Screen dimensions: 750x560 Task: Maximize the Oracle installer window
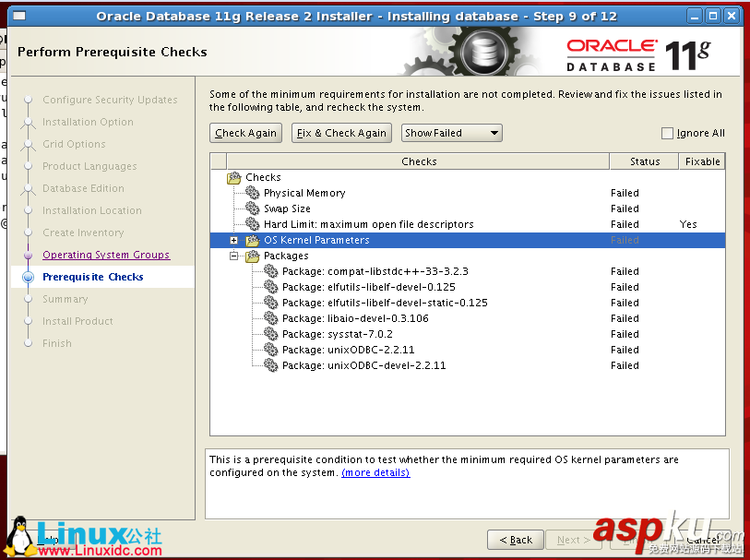713,16
